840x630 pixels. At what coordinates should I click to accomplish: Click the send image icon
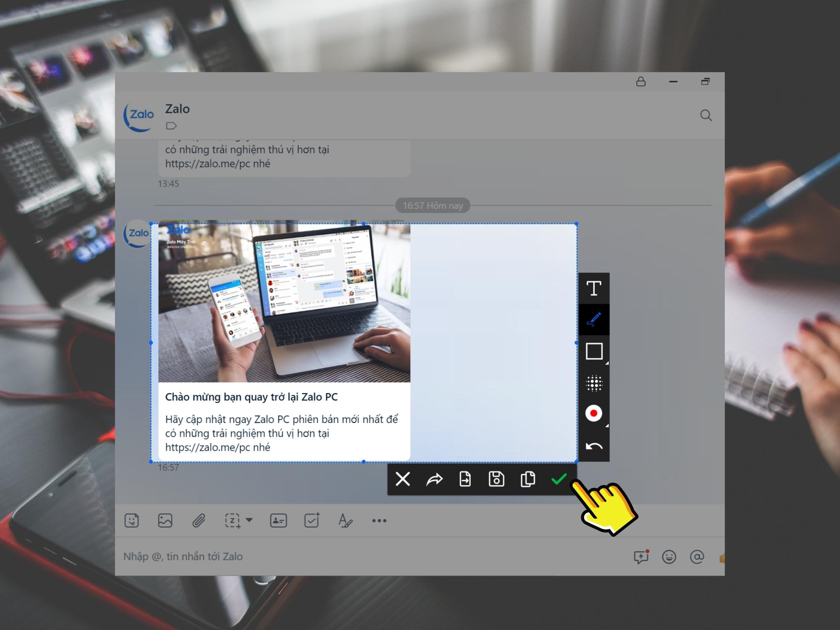(x=165, y=521)
